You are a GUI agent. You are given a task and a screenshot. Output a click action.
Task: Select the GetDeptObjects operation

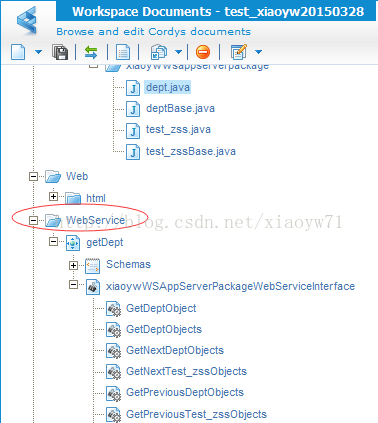(x=164, y=329)
